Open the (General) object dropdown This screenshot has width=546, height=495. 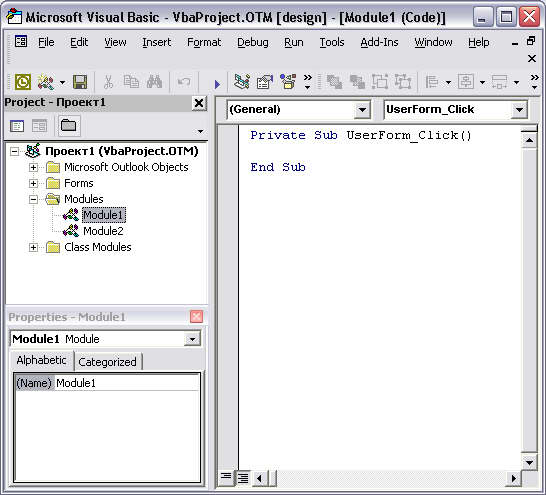(x=362, y=110)
